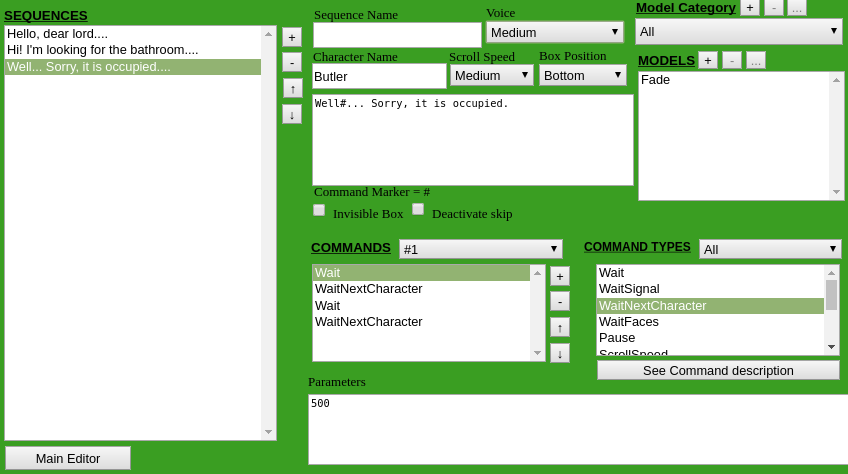Select WaitNextCharacter command type
The image size is (848, 474).
(x=710, y=306)
